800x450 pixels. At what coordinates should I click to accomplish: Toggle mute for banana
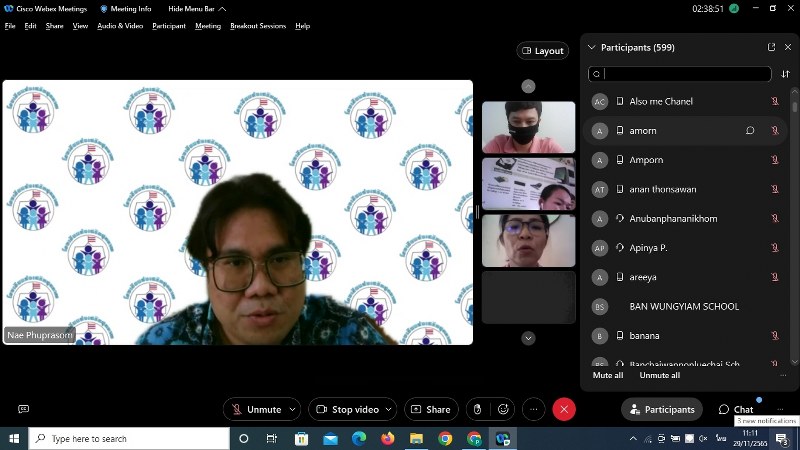click(774, 336)
